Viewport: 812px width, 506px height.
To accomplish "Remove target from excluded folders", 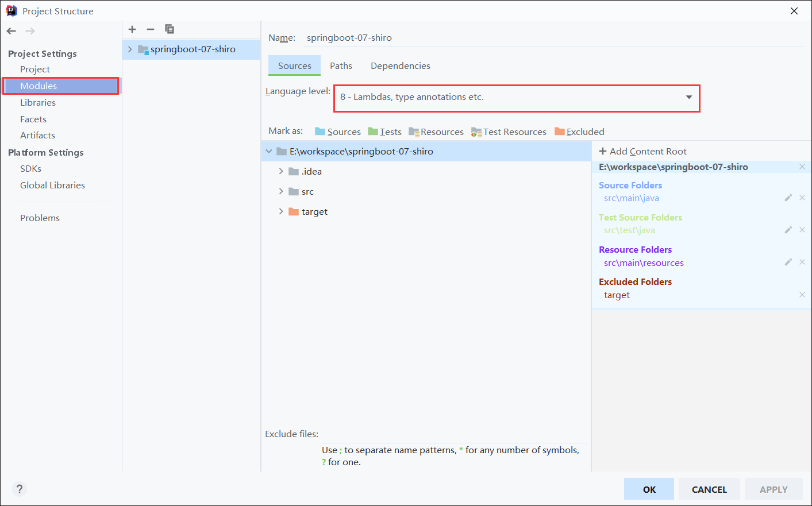I will [802, 295].
